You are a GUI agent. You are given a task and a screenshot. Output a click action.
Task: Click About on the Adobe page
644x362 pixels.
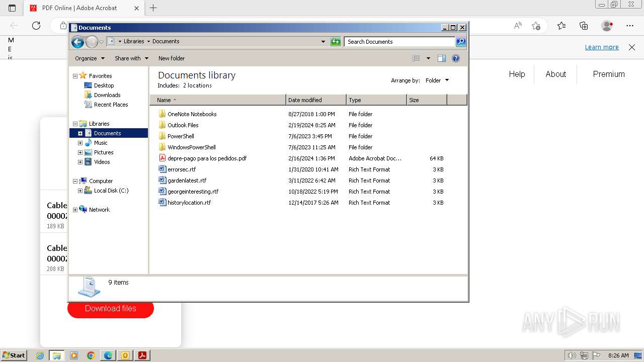click(555, 74)
